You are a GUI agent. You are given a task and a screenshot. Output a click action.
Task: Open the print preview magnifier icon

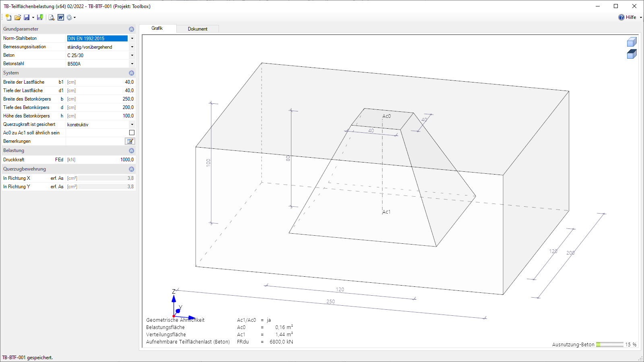click(x=52, y=17)
